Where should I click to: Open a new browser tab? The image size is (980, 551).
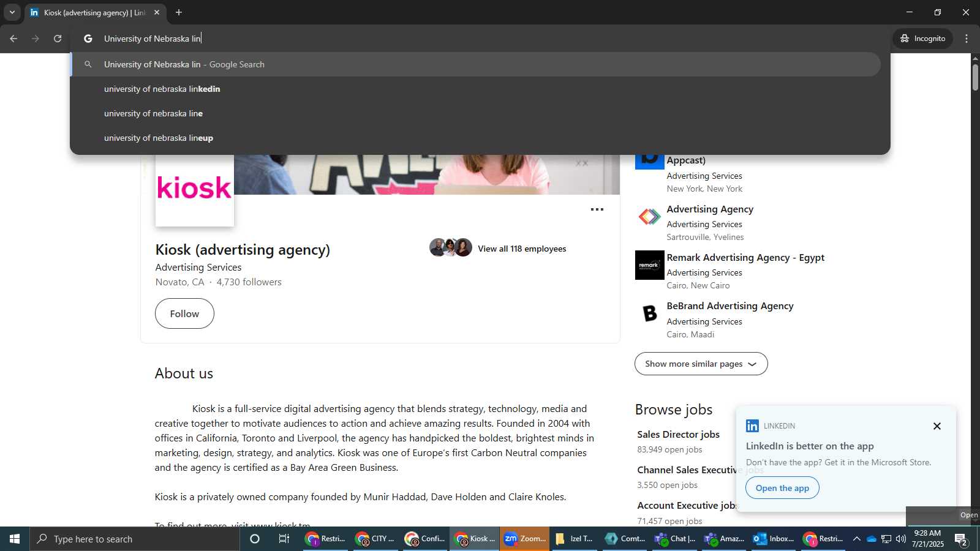click(179, 12)
